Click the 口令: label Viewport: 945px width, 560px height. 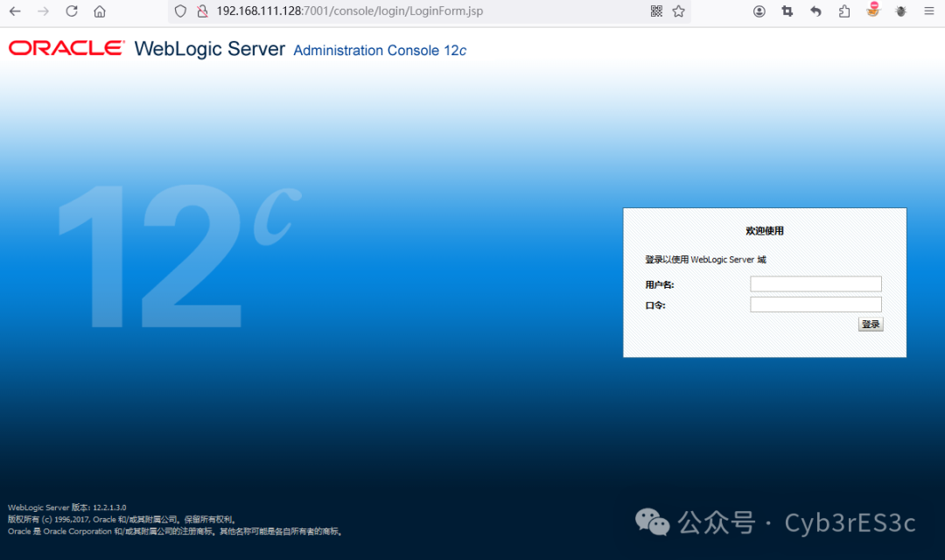(x=655, y=305)
